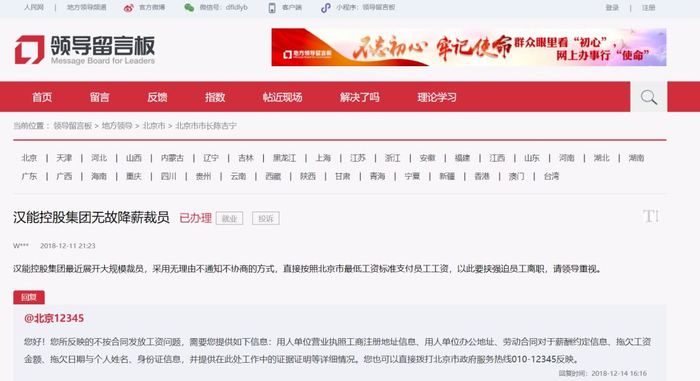Select the 吉林 province link
This screenshot has height=381, width=700.
click(x=246, y=158)
